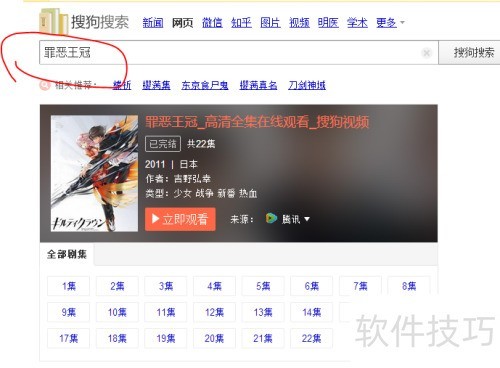
Task: Open episode 8集
Action: click(x=409, y=286)
